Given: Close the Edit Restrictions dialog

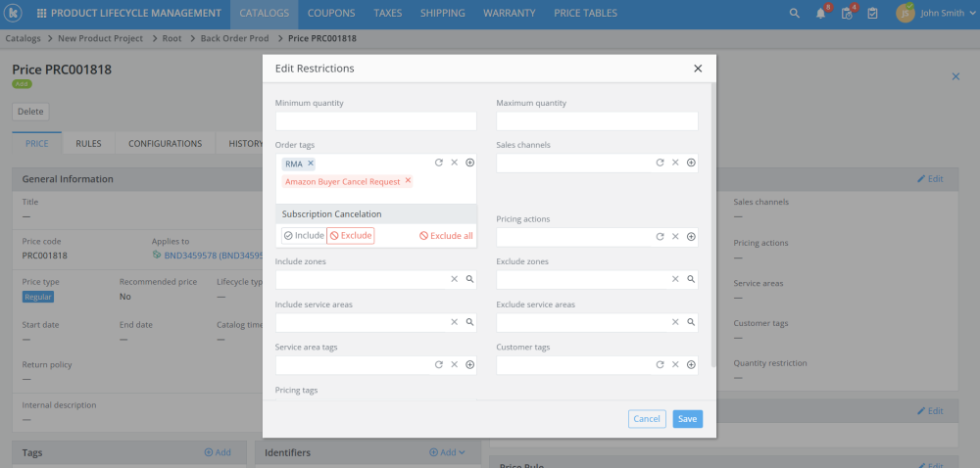Looking at the screenshot, I should [x=698, y=69].
